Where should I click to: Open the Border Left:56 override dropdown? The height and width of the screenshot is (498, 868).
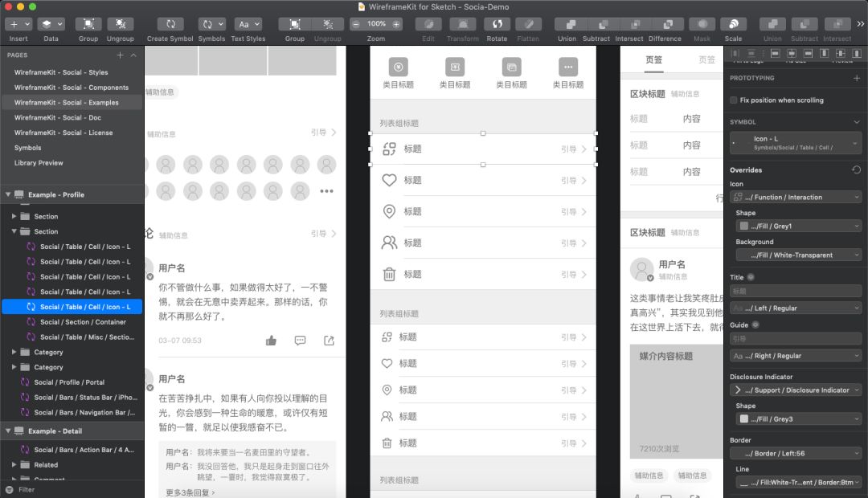click(x=796, y=453)
